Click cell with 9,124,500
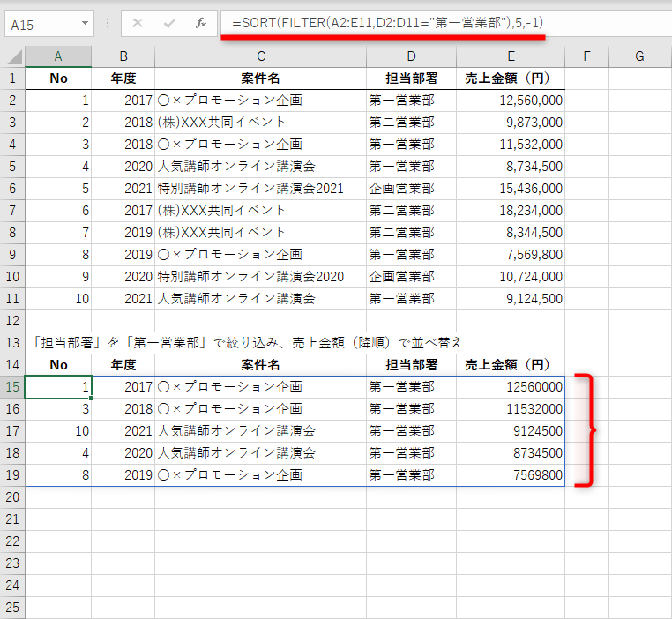Viewport: 672px width, 619px height. point(511,299)
